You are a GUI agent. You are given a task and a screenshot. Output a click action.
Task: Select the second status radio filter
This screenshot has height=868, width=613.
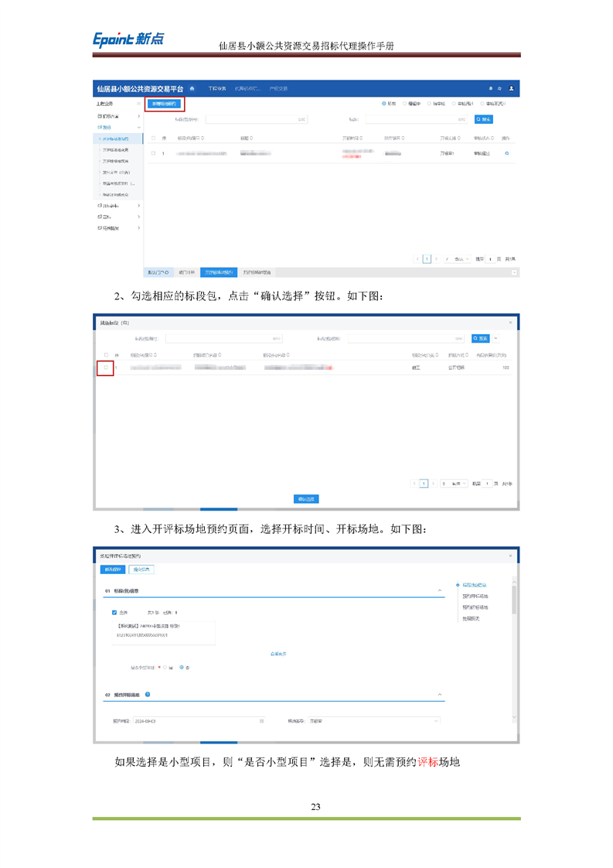[x=405, y=104]
